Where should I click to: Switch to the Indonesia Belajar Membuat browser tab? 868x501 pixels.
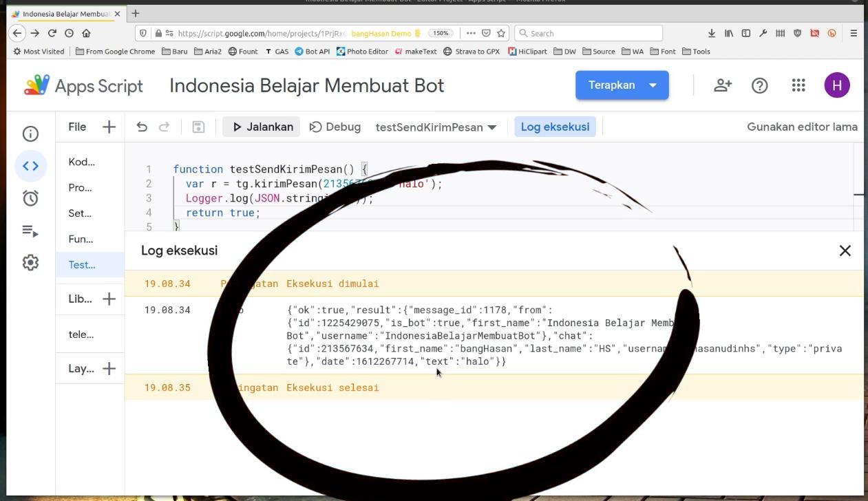coord(62,12)
